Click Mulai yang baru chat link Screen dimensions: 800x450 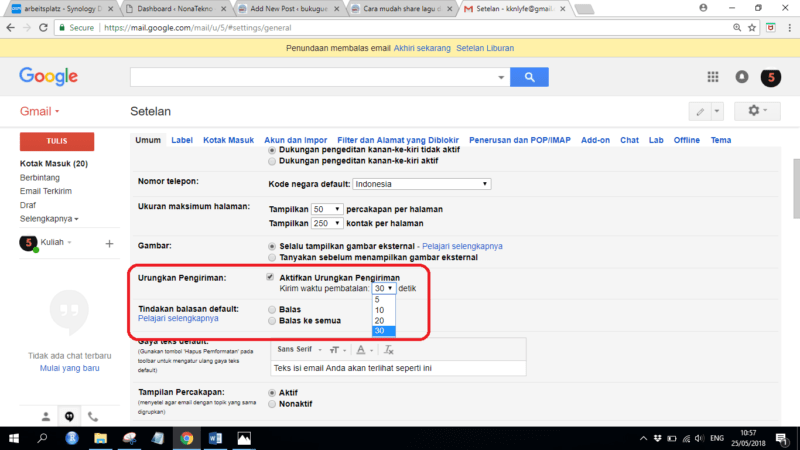69,368
